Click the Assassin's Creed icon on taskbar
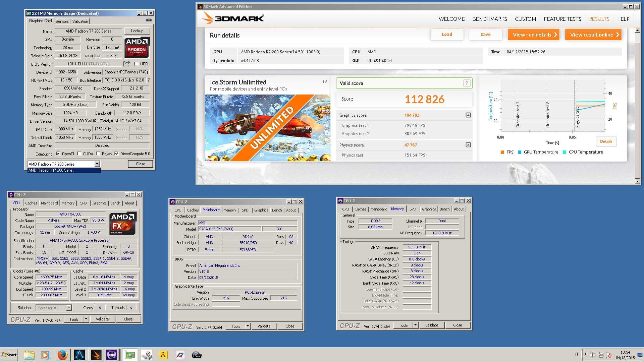This screenshot has width=644, height=362. pyautogui.click(x=79, y=355)
